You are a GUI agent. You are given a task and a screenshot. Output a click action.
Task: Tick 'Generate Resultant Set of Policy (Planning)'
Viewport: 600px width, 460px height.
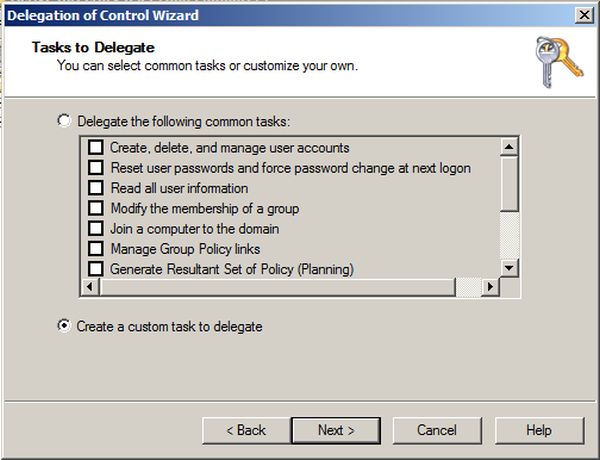click(x=95, y=269)
